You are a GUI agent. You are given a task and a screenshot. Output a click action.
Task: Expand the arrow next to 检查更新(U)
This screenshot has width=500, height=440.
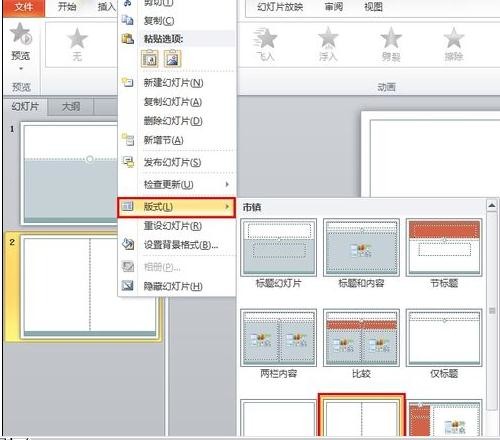click(227, 184)
